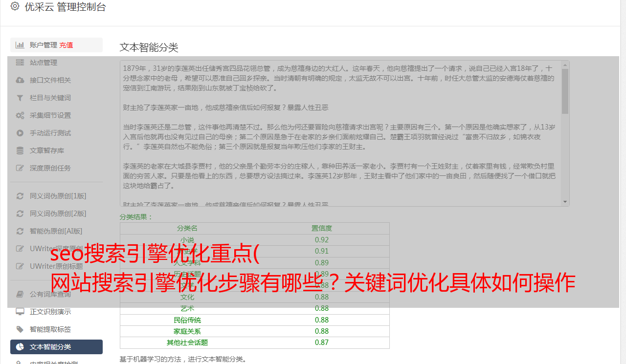Click the monitor icon for 正文识别演示

[x=20, y=312]
